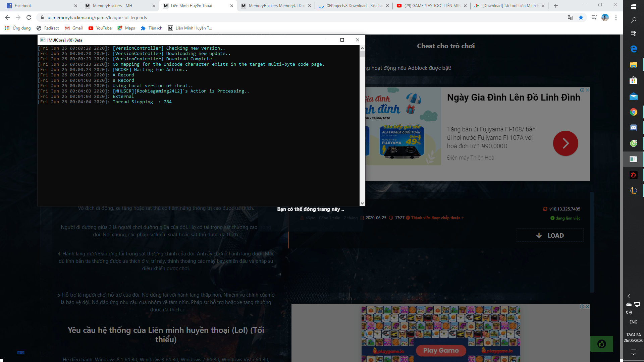Open the Redirect bookmark

[48, 28]
